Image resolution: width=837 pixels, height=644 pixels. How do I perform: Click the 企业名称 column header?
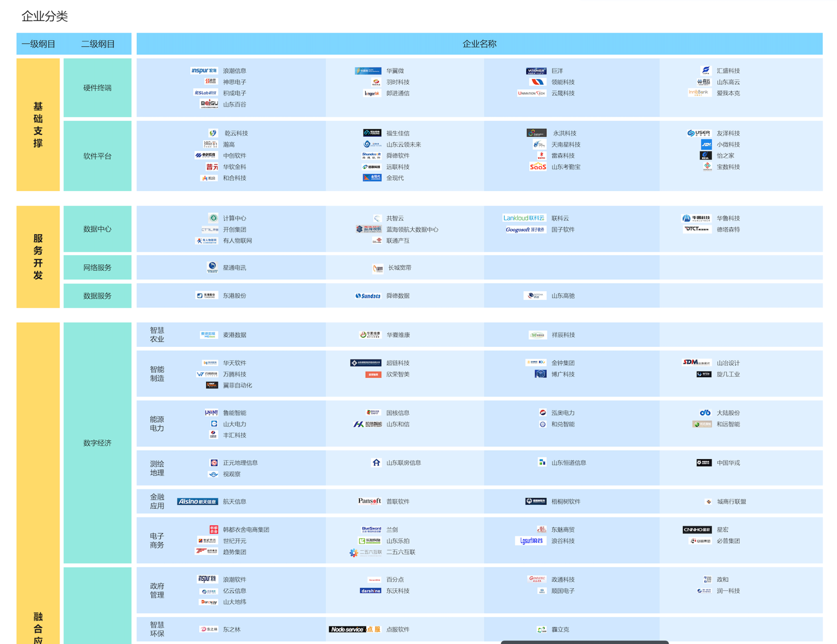point(480,44)
